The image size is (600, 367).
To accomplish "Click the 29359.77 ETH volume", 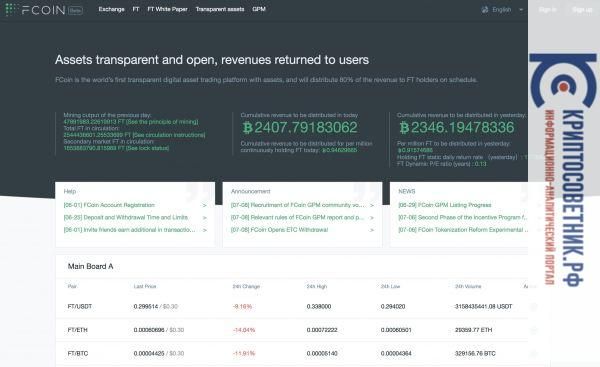I will 473,330.
